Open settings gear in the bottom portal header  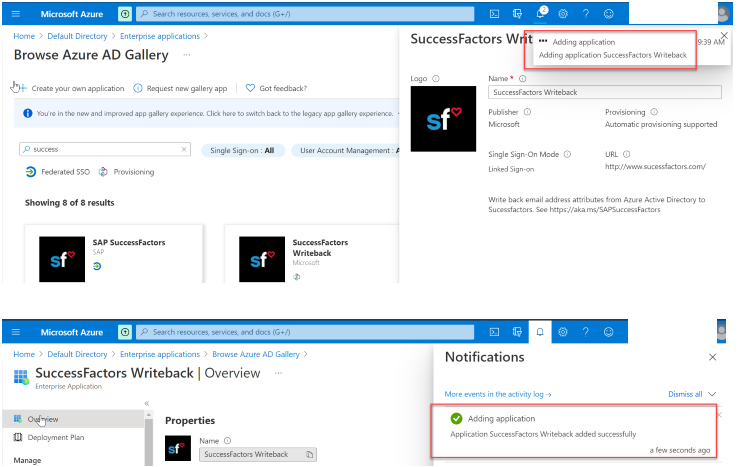click(x=563, y=332)
